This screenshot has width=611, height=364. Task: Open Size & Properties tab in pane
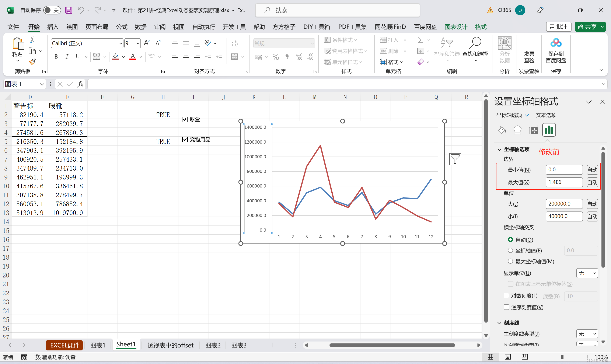pos(533,130)
